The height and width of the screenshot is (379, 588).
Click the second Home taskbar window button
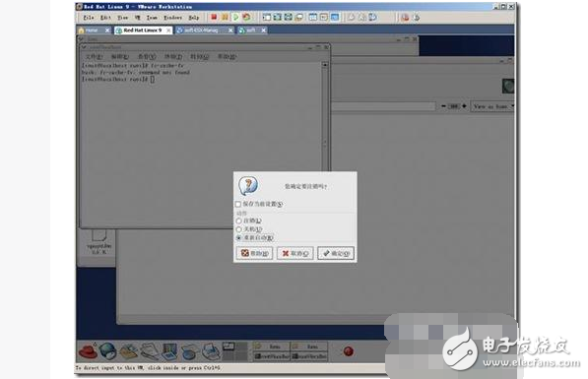pyautogui.click(x=309, y=347)
